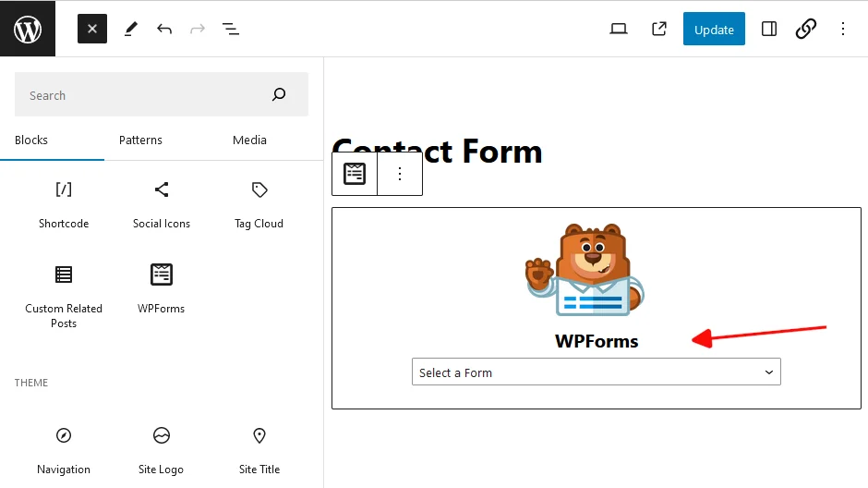Open the device preview laptop icon
The image size is (868, 488).
[x=619, y=29]
